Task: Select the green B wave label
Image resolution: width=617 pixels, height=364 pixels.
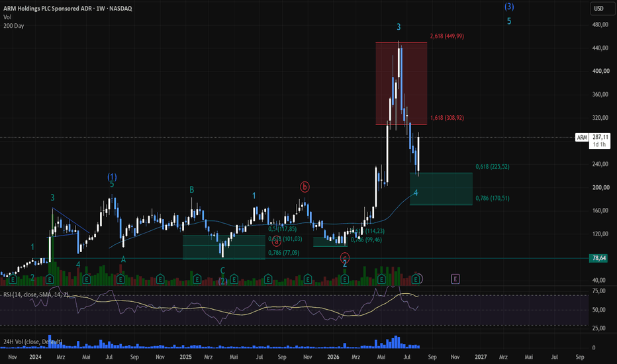Action: pyautogui.click(x=191, y=190)
